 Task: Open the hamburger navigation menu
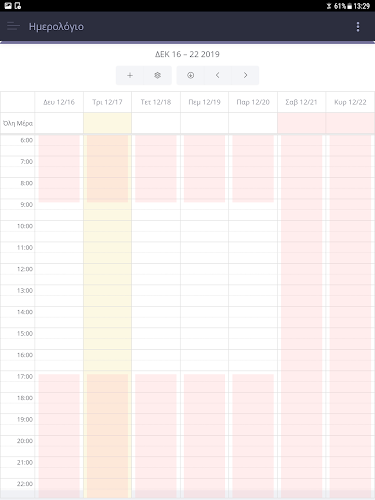pyautogui.click(x=13, y=26)
